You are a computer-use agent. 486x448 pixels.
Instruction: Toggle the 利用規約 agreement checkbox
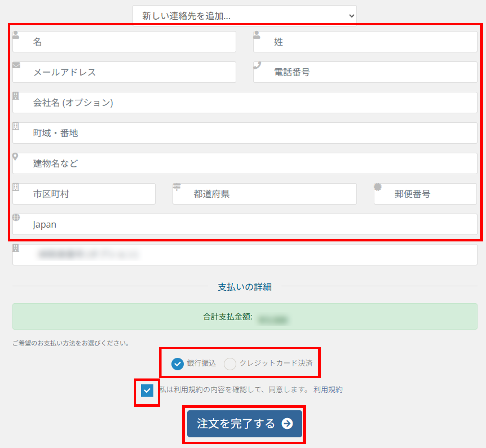147,391
